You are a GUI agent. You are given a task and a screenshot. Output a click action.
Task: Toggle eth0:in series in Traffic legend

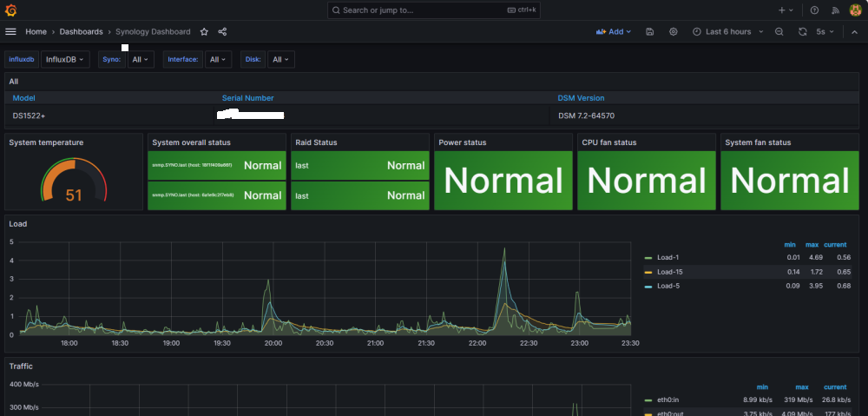[667, 399]
